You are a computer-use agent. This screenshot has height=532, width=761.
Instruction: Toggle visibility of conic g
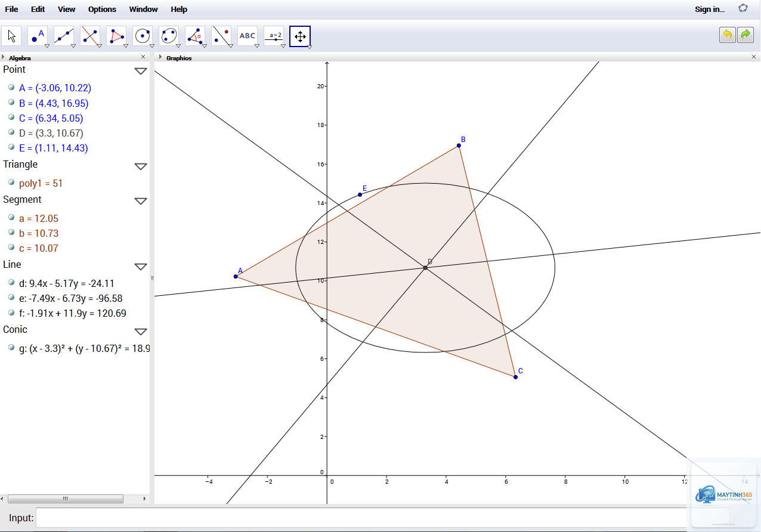point(11,347)
